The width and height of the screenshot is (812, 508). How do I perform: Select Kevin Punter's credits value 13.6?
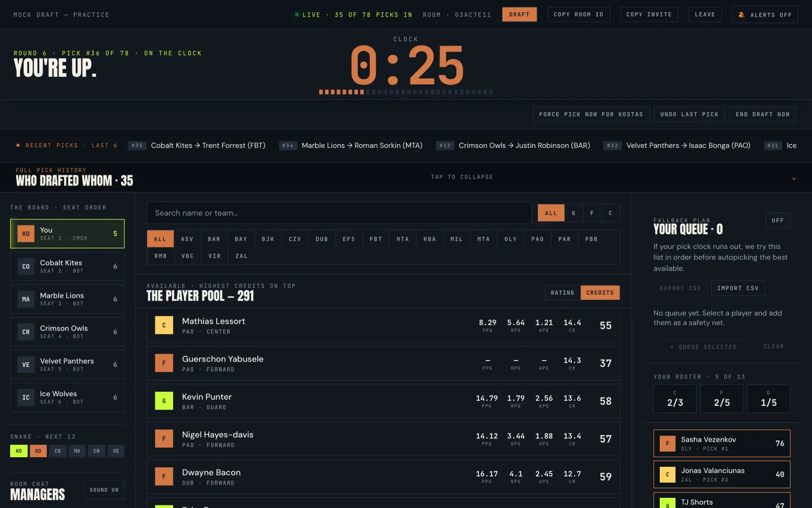pyautogui.click(x=572, y=398)
